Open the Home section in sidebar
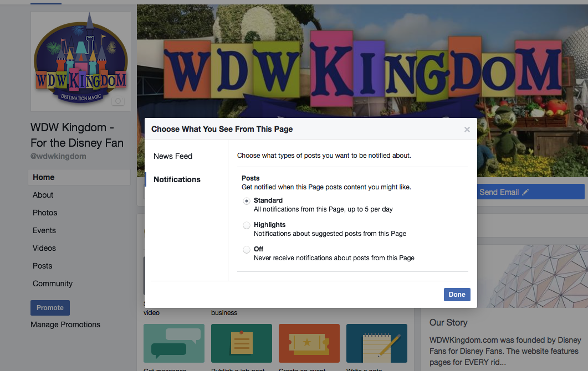Screen dimensions: 588x371 coord(79,177)
